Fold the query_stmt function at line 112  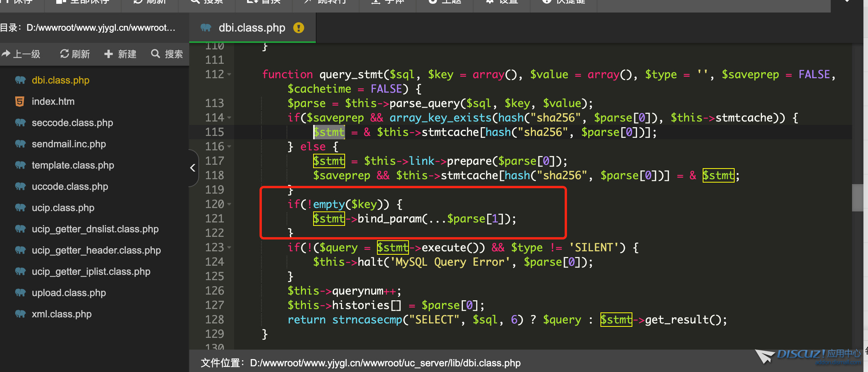click(x=230, y=74)
